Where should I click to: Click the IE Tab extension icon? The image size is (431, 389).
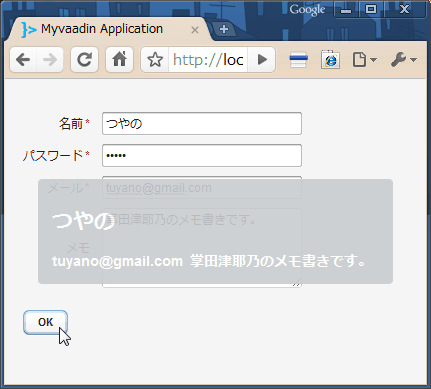pyautogui.click(x=330, y=60)
